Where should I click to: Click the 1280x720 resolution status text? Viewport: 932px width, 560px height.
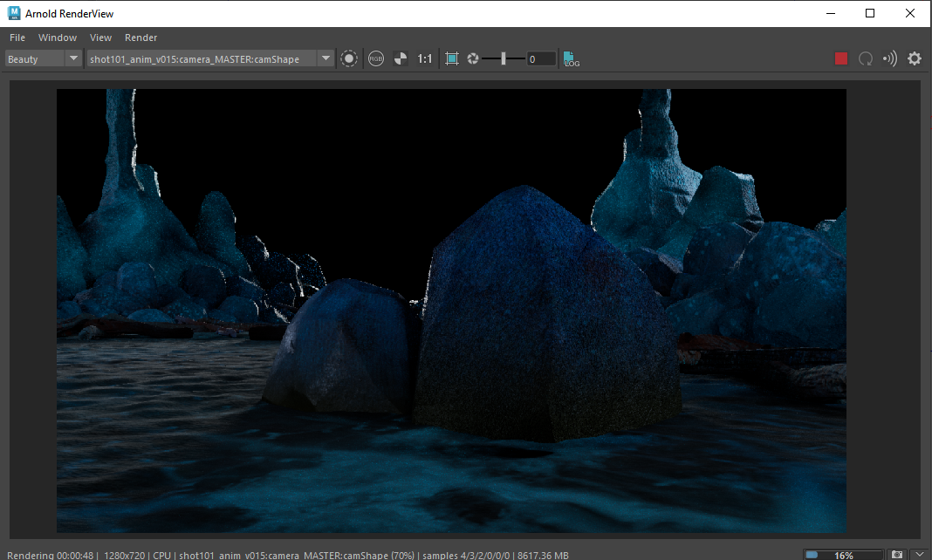pos(124,556)
